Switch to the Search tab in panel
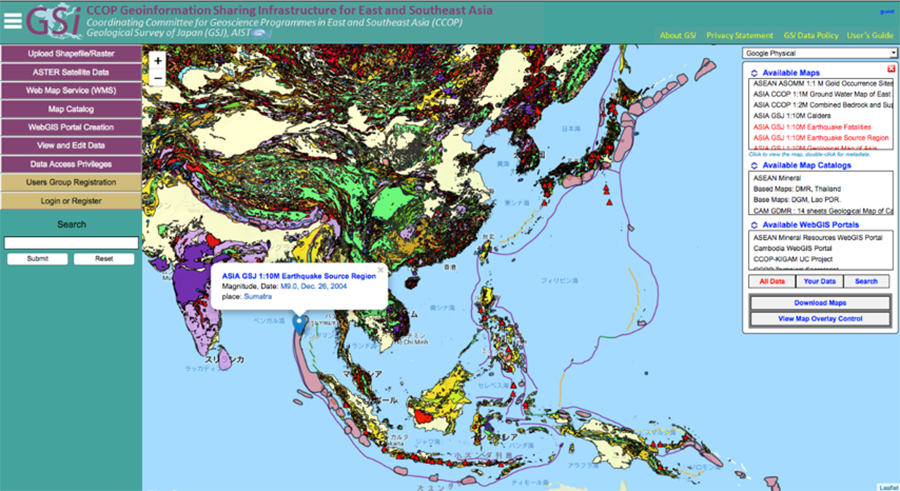 pyautogui.click(x=866, y=281)
